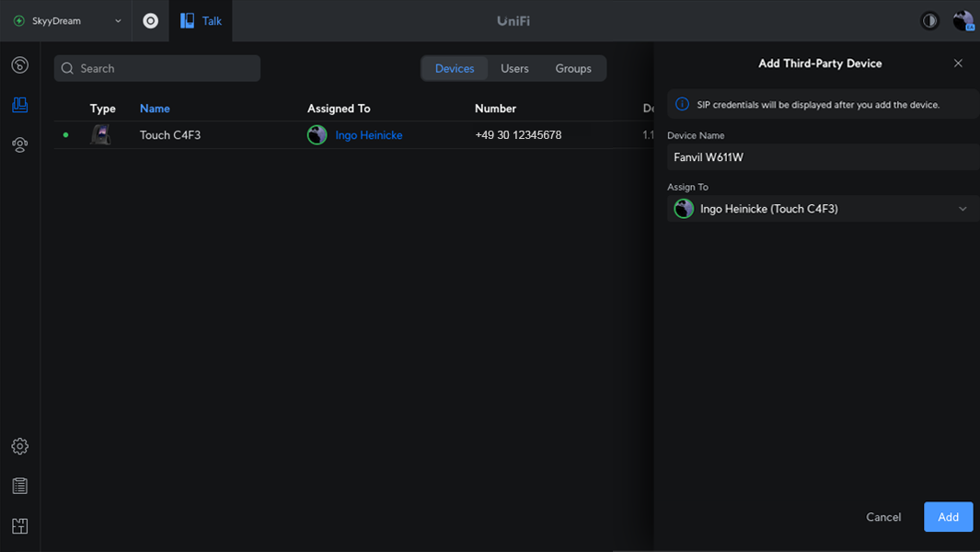Cancel adding the third-party device
The width and height of the screenshot is (980, 552).
coord(883,517)
